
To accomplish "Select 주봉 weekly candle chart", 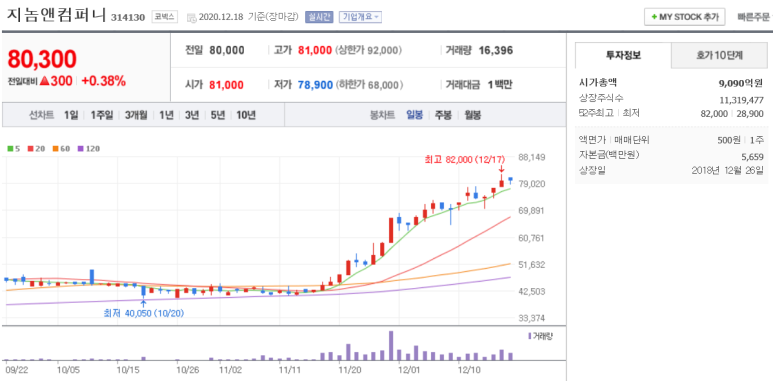I will click(x=443, y=115).
